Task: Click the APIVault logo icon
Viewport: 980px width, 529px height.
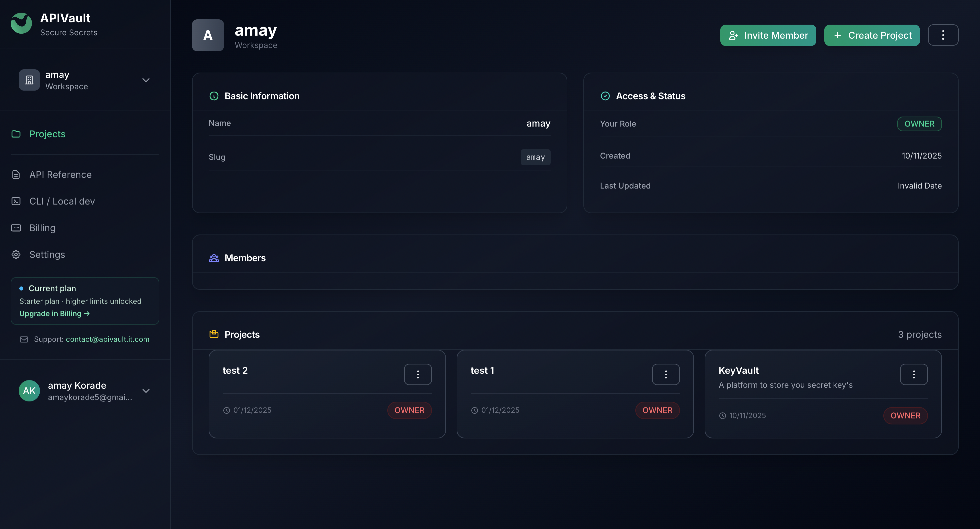Action: (21, 23)
